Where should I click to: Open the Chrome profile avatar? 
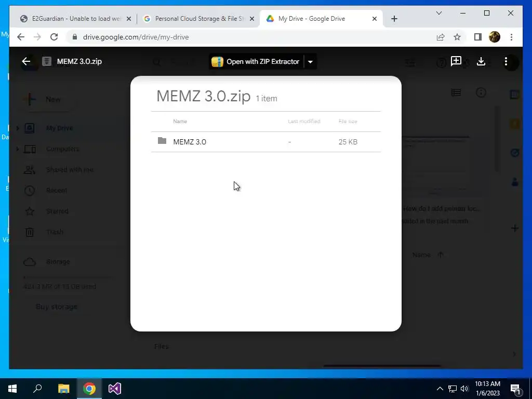495,37
